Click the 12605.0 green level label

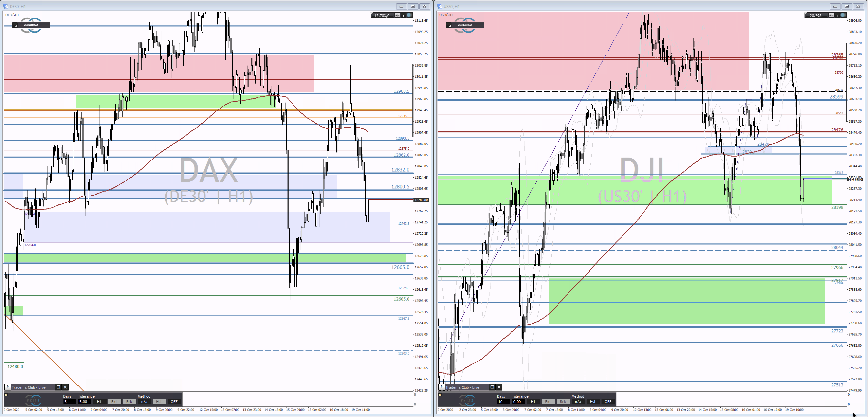tap(401, 299)
